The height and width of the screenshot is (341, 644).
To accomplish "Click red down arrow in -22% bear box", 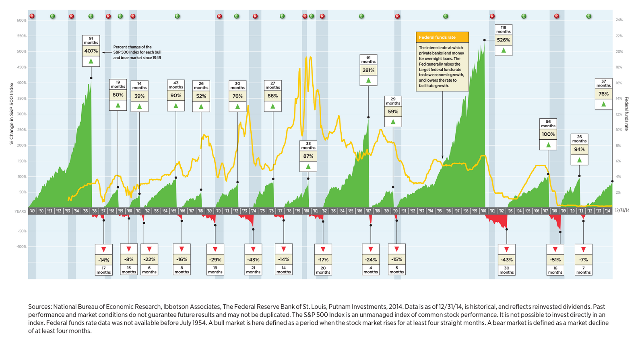I will click(149, 249).
